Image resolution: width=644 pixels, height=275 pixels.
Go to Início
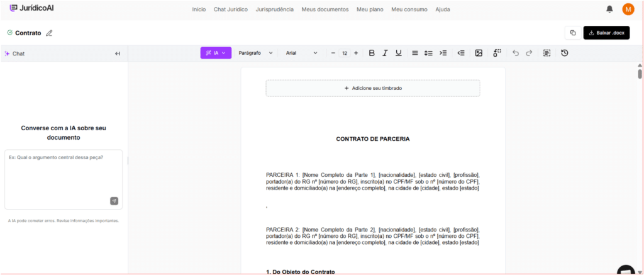click(199, 9)
